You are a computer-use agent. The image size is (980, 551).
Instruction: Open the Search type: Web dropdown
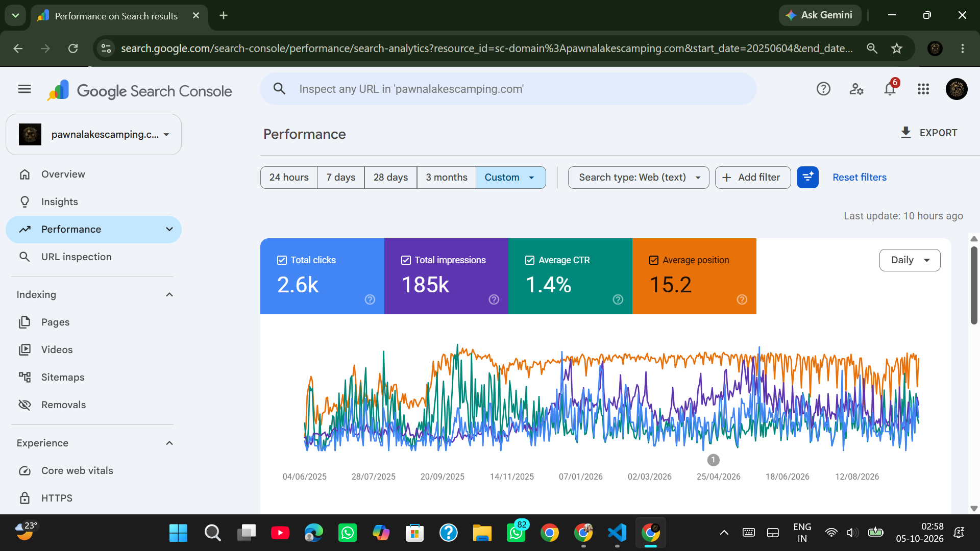pyautogui.click(x=639, y=178)
